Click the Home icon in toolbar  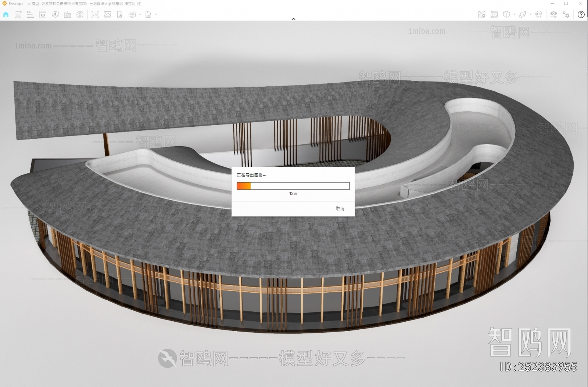[x=6, y=15]
